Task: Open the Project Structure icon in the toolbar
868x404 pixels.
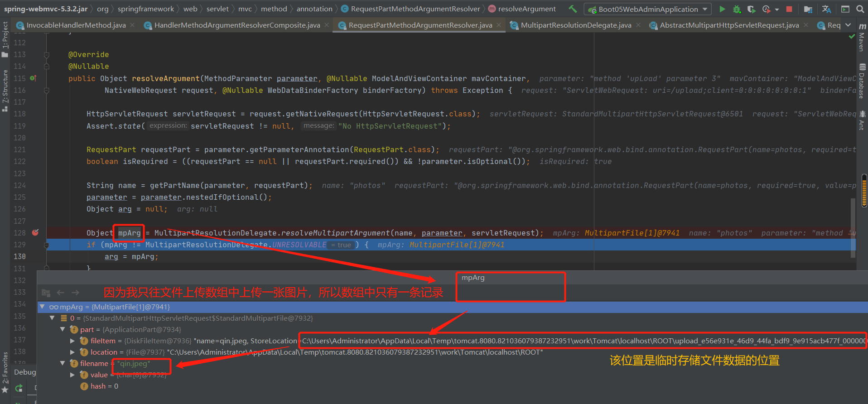Action: pos(808,9)
